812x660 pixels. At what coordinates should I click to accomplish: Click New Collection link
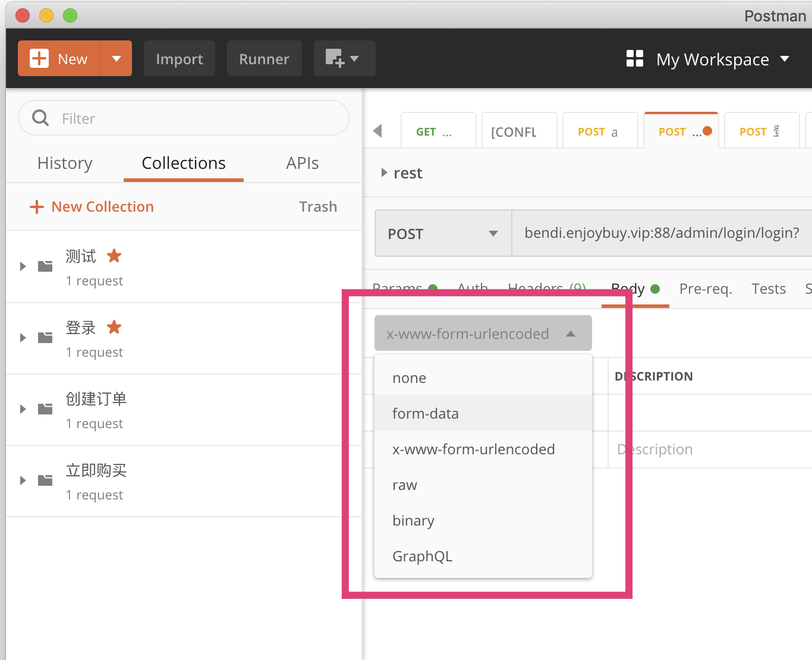[92, 206]
